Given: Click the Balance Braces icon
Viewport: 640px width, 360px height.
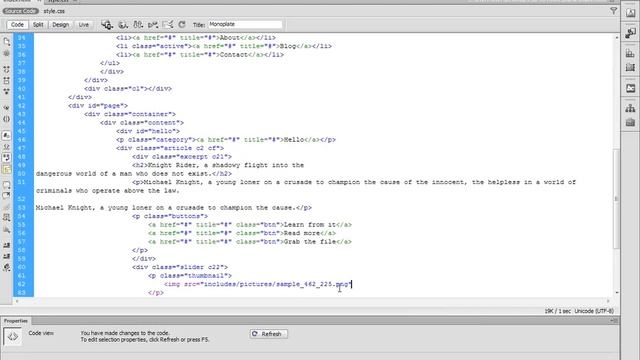Looking at the screenshot, I should (x=7, y=119).
